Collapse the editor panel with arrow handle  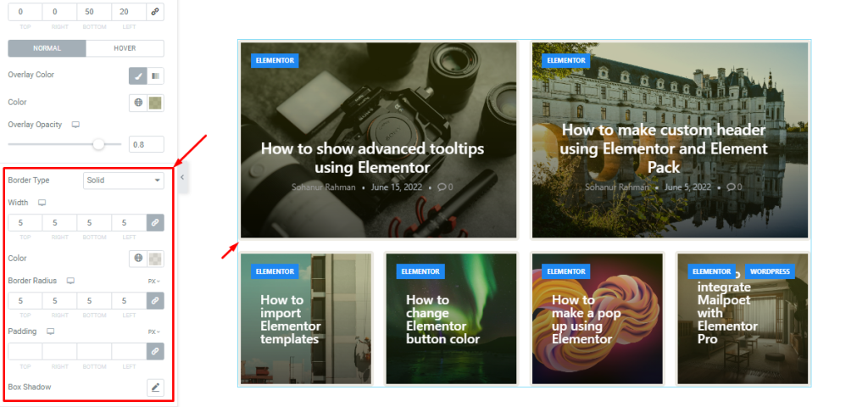[182, 177]
